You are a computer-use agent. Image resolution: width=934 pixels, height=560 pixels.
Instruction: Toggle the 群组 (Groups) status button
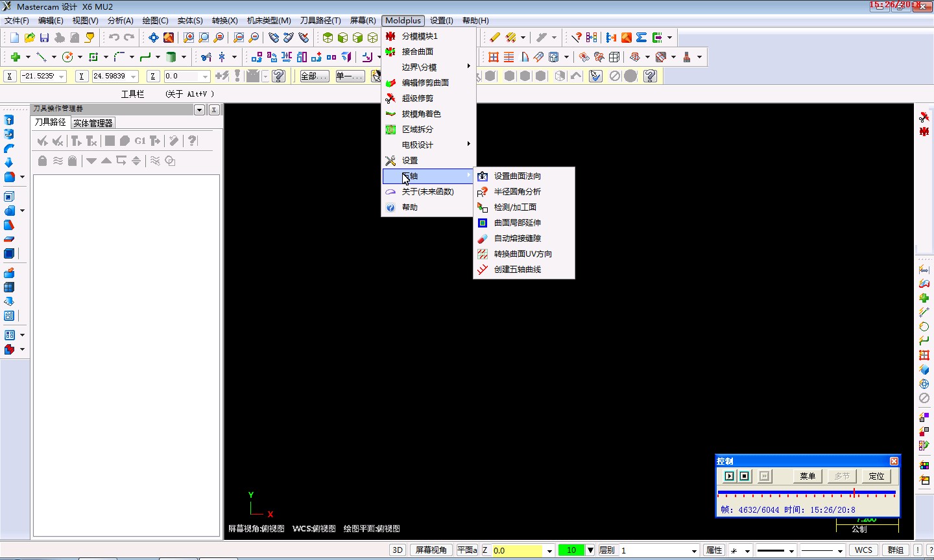[896, 550]
